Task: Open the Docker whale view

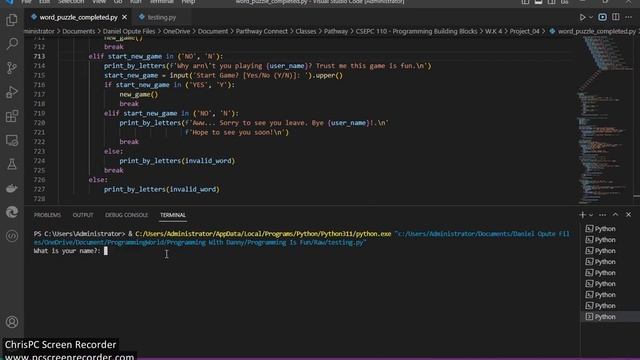Action: coord(12,188)
